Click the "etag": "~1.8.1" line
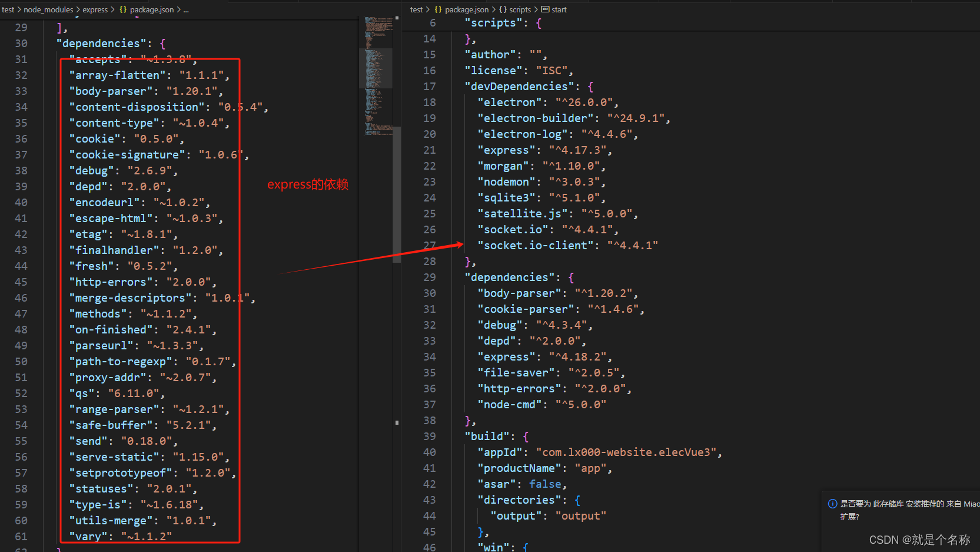Image resolution: width=980 pixels, height=552 pixels. (124, 234)
